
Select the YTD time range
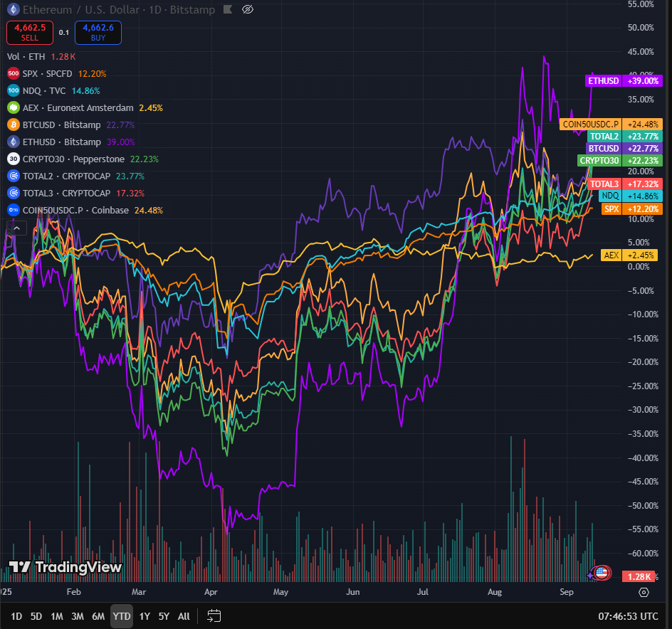click(x=122, y=616)
